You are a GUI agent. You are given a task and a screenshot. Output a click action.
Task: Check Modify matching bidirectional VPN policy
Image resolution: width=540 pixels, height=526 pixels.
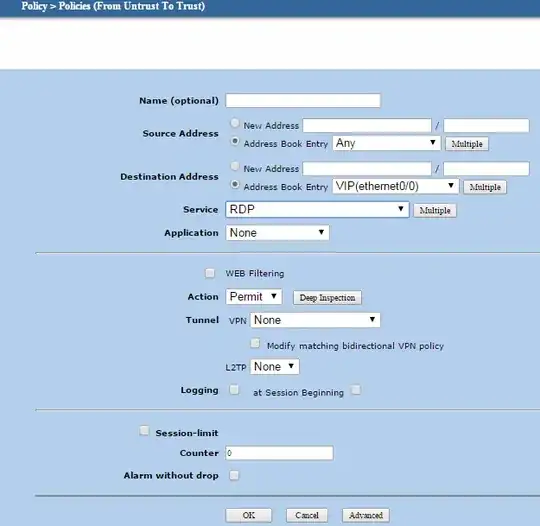[x=255, y=343]
